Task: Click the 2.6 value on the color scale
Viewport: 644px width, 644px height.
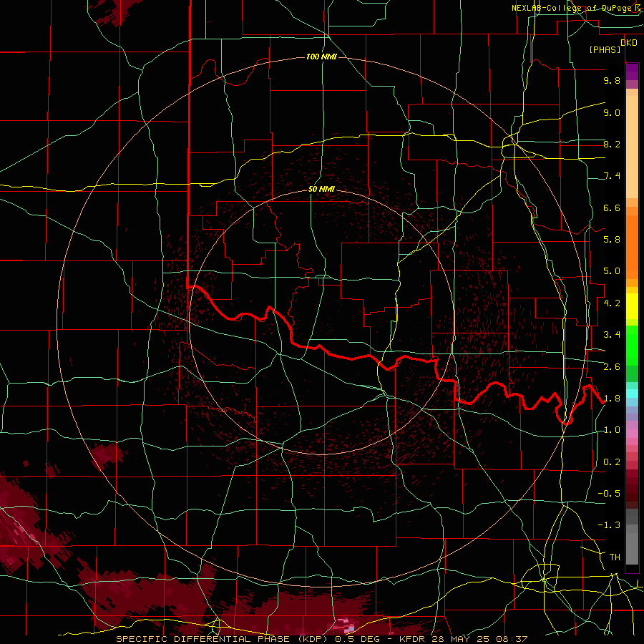Action: point(612,367)
